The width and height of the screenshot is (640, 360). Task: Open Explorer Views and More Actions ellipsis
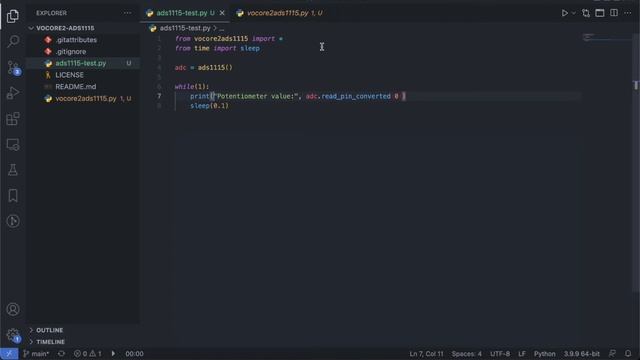[128, 13]
